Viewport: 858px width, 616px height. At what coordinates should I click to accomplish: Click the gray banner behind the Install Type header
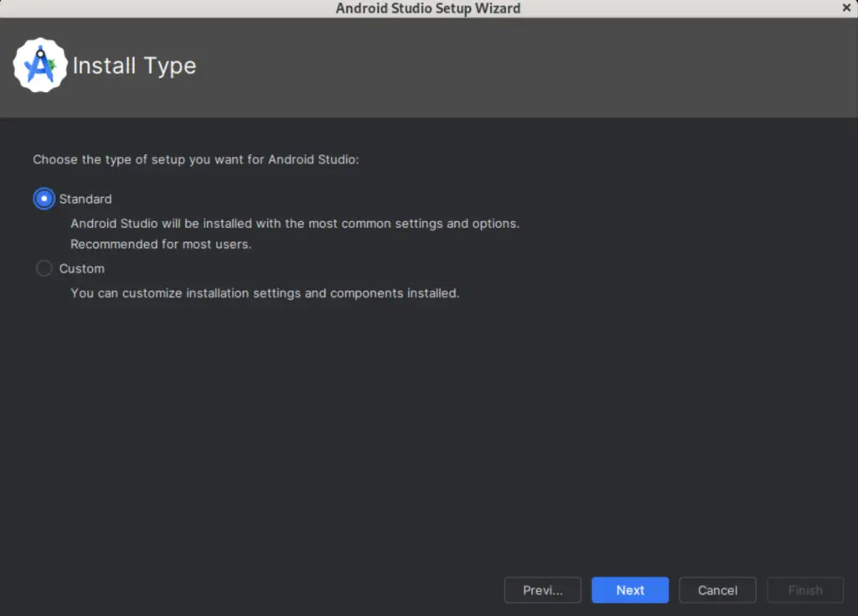pyautogui.click(x=503, y=65)
